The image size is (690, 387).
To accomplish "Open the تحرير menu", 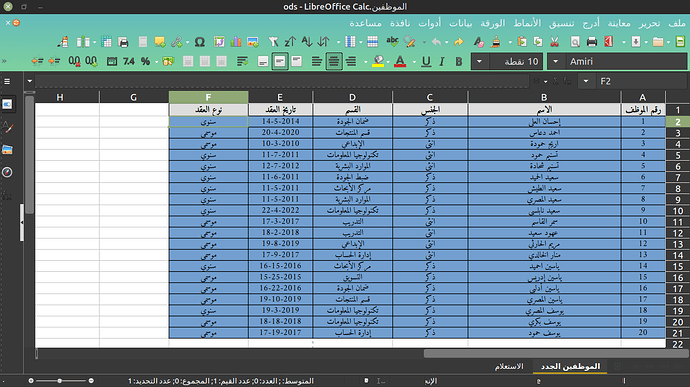I will (x=649, y=23).
